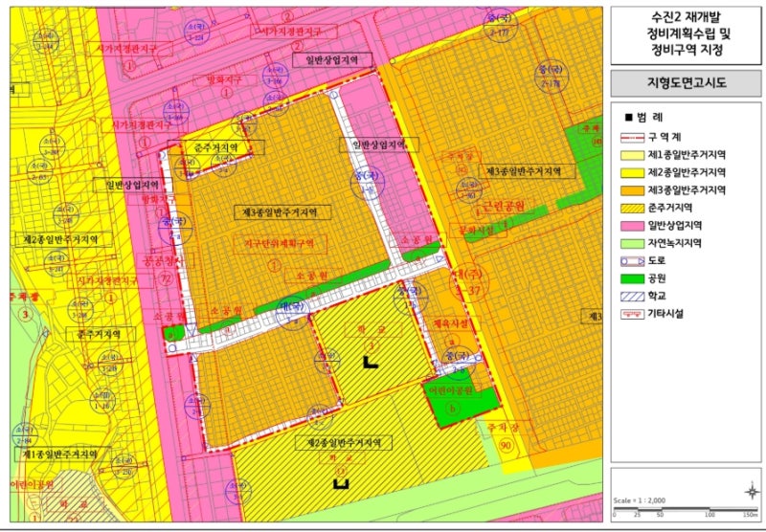Viewport: 766px width, 532px height.
Task: Click the scale bar under Scale text
Action: click(x=686, y=509)
